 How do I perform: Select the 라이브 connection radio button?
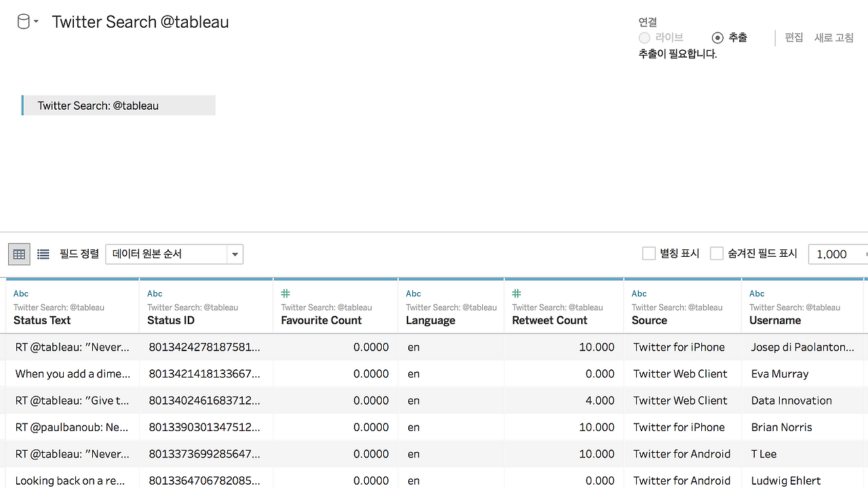click(x=644, y=38)
